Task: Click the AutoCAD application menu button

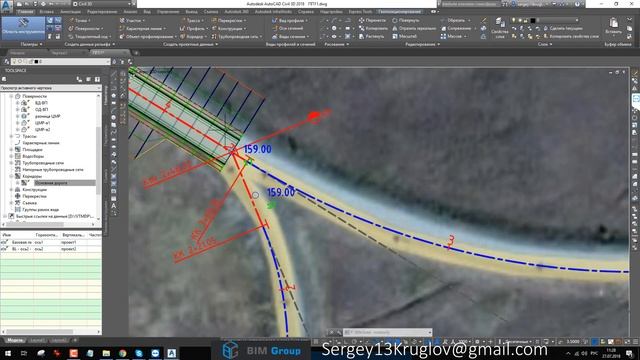Action: click(x=7, y=7)
